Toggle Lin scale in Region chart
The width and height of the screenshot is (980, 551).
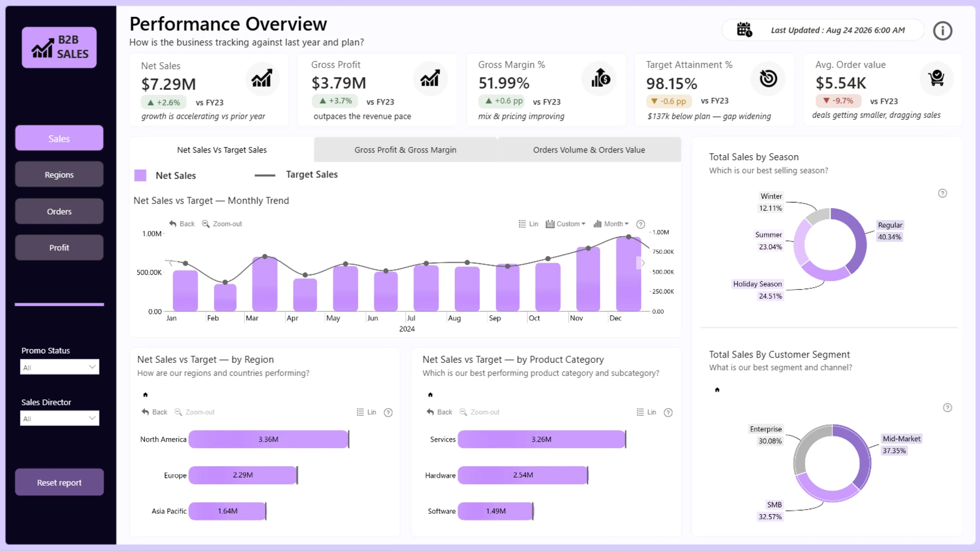coord(366,412)
